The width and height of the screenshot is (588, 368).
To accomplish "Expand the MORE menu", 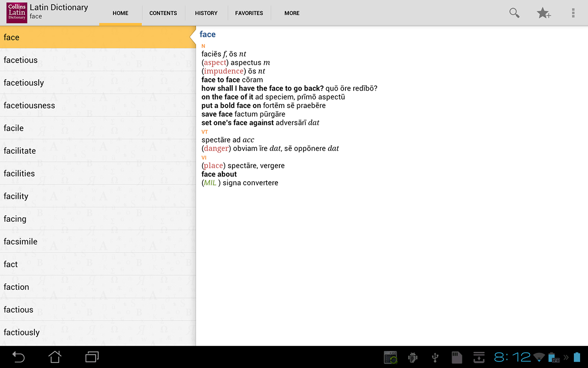I will 292,13.
